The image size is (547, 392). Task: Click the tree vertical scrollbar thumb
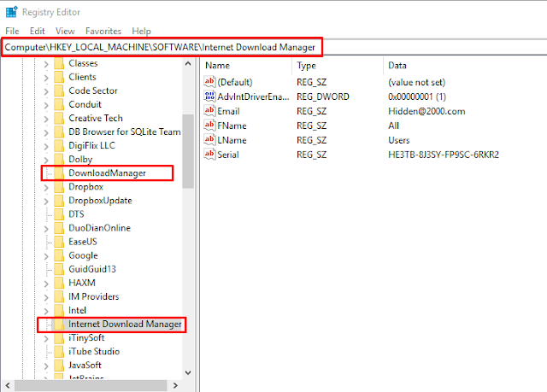click(x=188, y=151)
